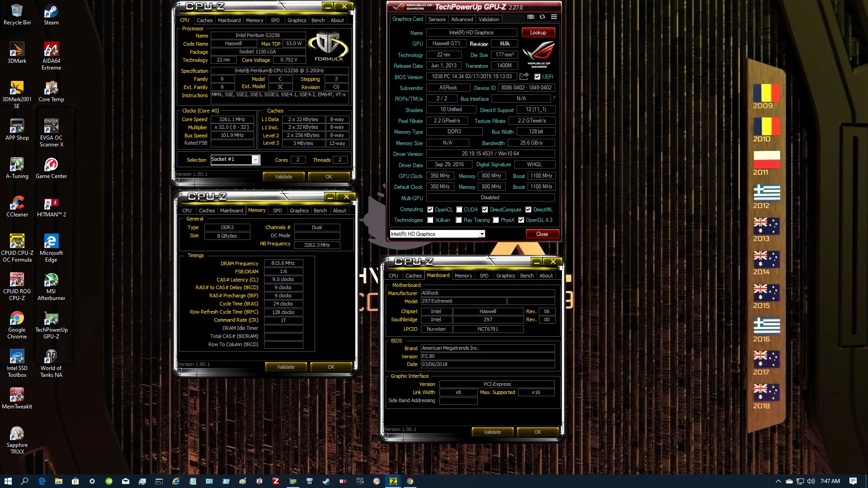The image size is (868, 488).
Task: Open CPUID ROG CPU-Z icon
Action: [x=17, y=287]
